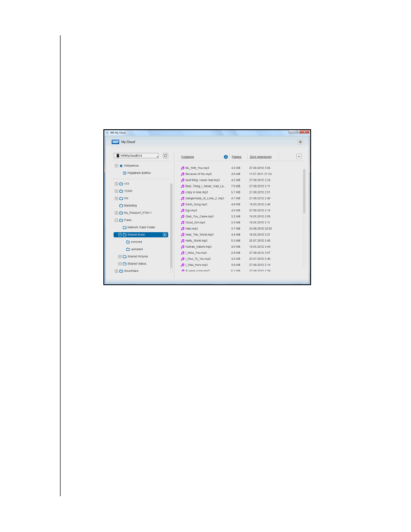Screen dimensions: 411x532
Task: Click the music icon for I_Miss_You.mp3
Action: 183,252
